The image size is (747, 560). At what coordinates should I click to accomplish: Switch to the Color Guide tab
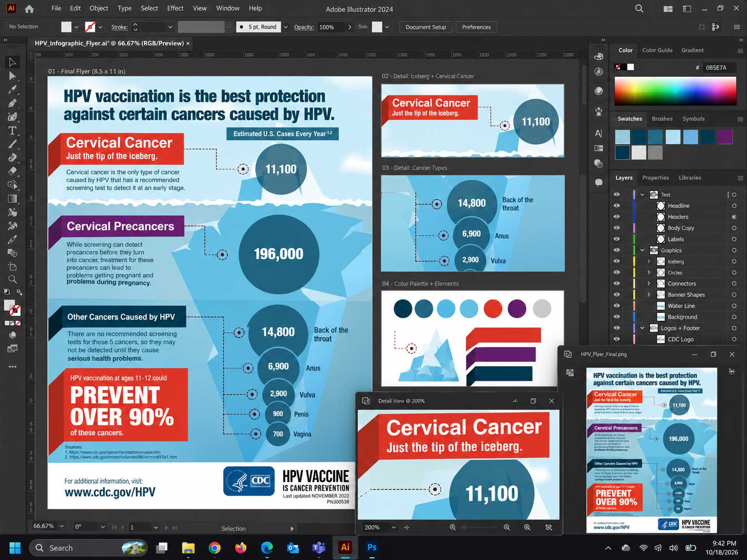(657, 51)
